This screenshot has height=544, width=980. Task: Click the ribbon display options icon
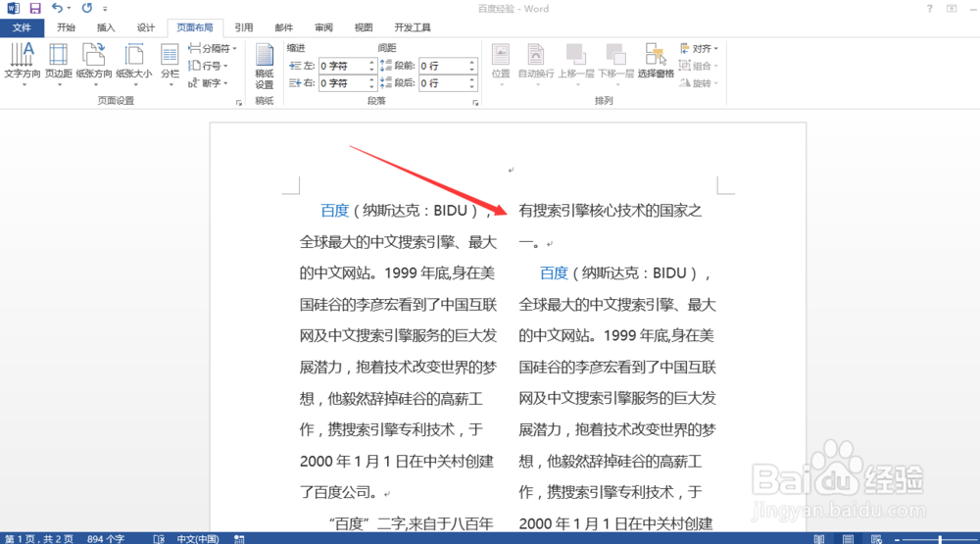tap(952, 9)
